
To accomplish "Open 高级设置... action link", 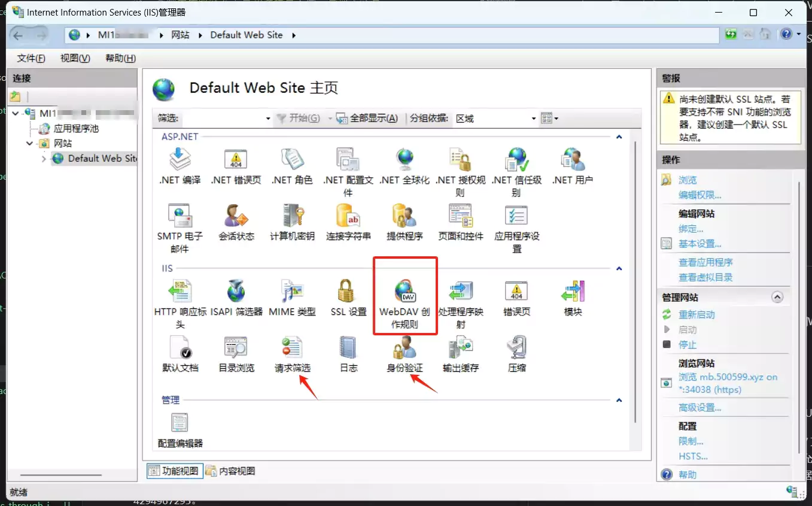I will click(x=700, y=408).
